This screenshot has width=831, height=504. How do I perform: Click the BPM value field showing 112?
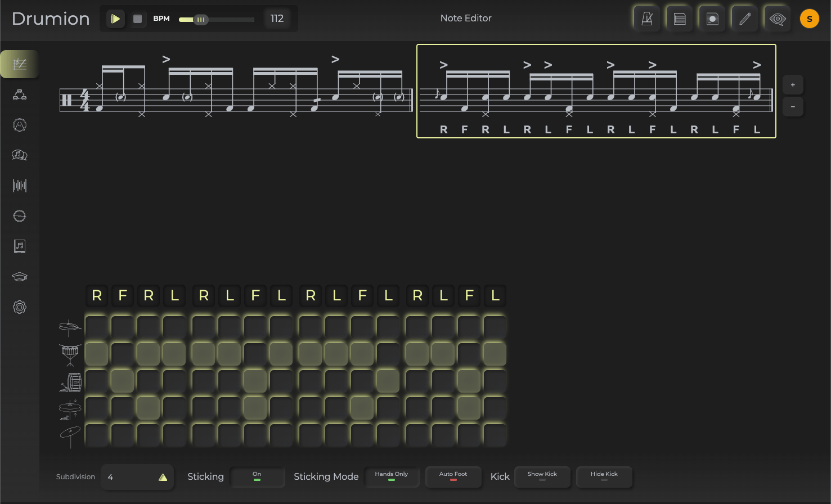(x=277, y=19)
